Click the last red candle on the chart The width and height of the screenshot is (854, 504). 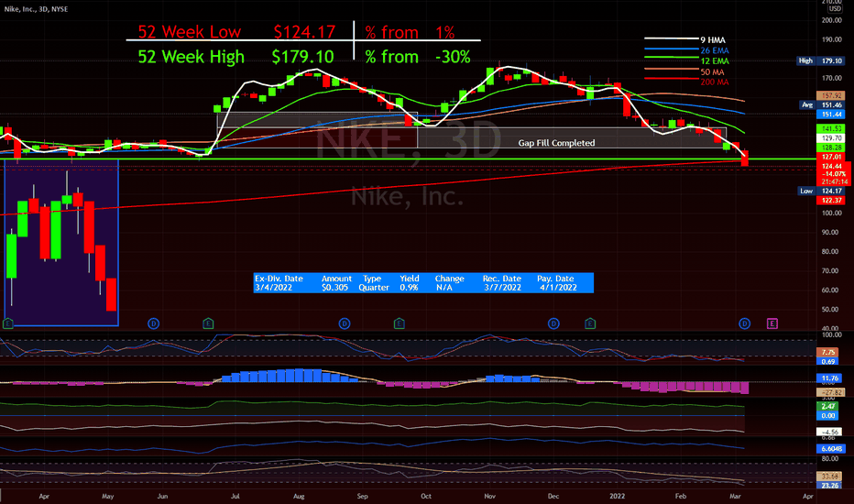pyautogui.click(x=745, y=158)
